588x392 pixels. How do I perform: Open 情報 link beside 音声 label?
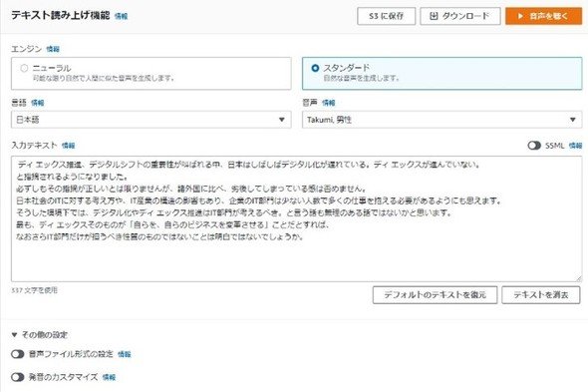point(329,103)
